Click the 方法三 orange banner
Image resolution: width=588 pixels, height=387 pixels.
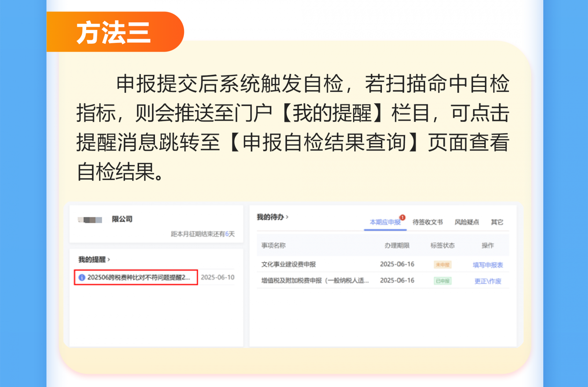(114, 32)
